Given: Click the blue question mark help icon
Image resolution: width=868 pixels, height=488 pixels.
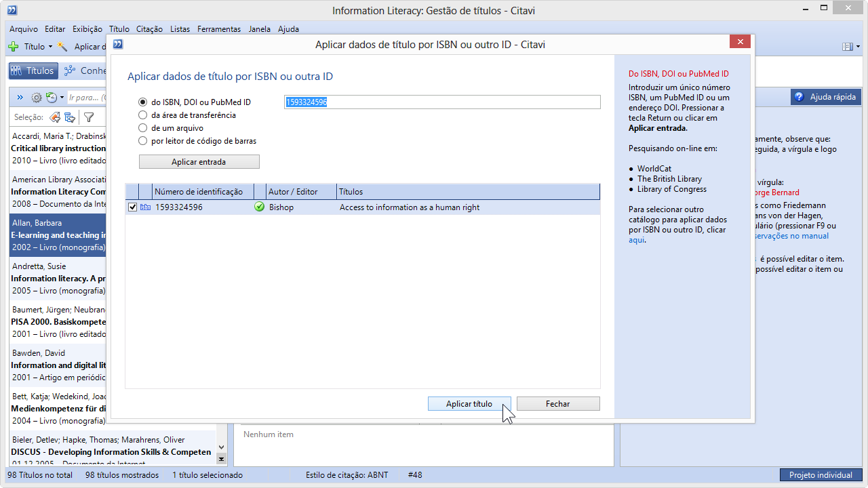Looking at the screenshot, I should (800, 97).
